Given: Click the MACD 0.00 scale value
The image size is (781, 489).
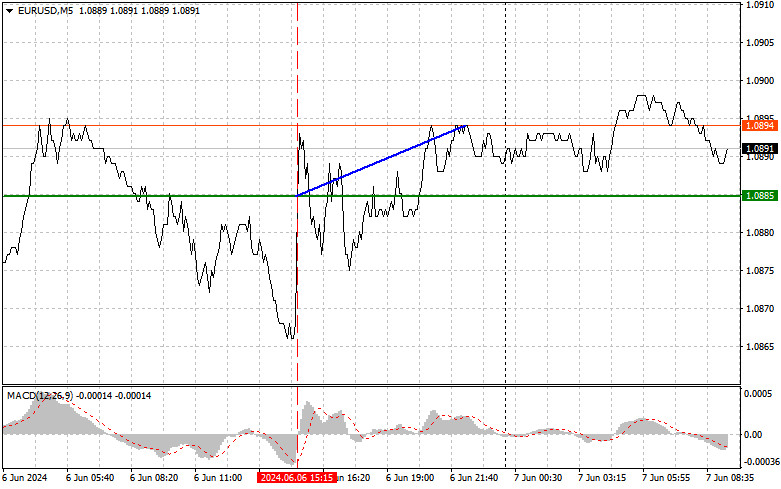Looking at the screenshot, I should [753, 435].
